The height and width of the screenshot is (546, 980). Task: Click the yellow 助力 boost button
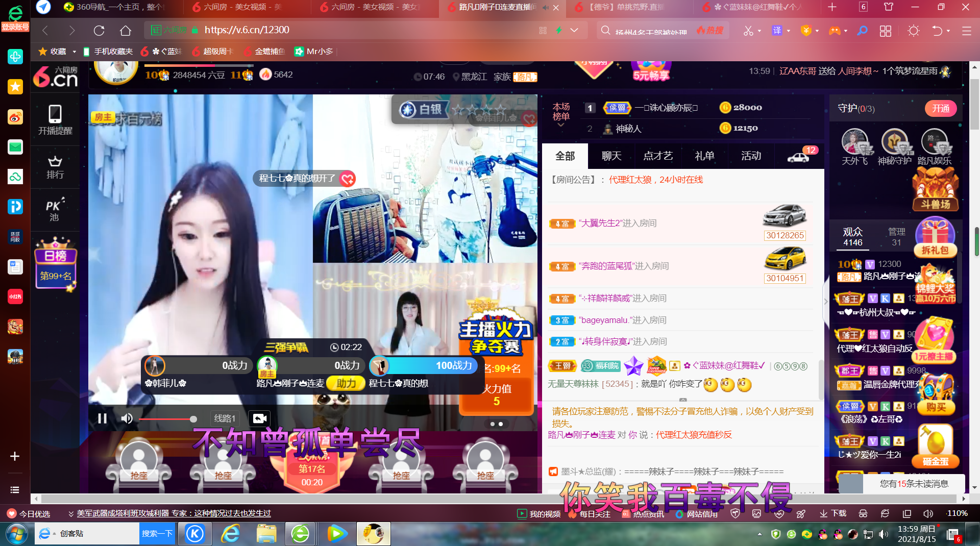(346, 383)
